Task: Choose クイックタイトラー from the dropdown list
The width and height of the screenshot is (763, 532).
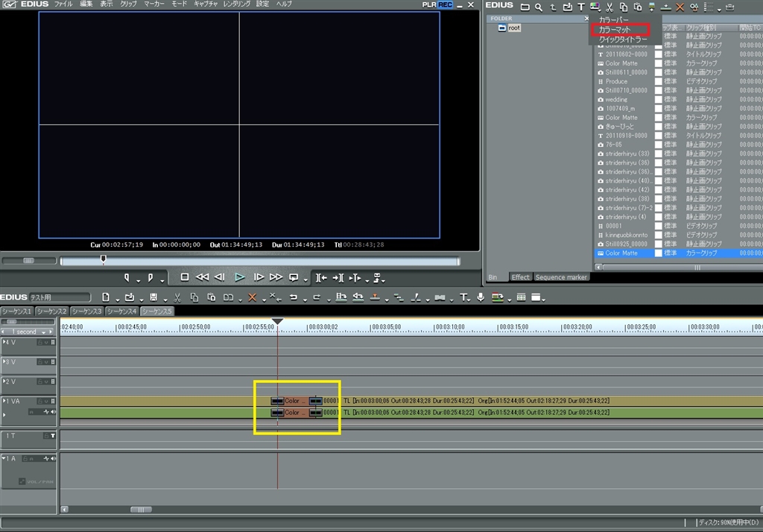Action: click(x=623, y=39)
